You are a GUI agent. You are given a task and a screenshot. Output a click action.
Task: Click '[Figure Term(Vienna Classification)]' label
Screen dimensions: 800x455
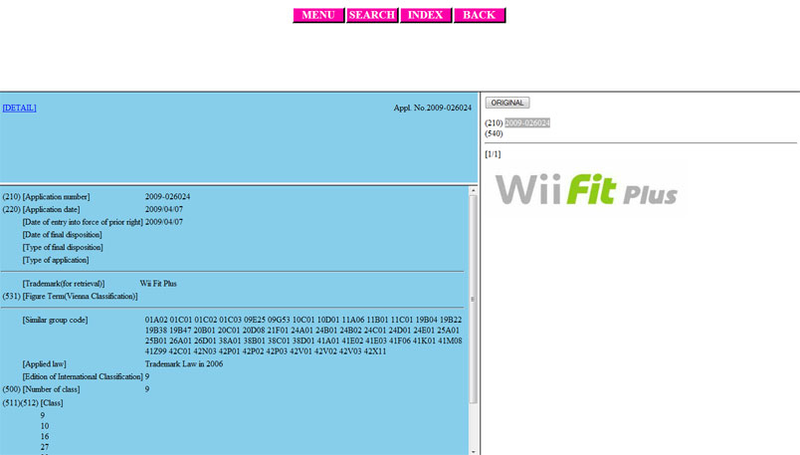(80, 296)
